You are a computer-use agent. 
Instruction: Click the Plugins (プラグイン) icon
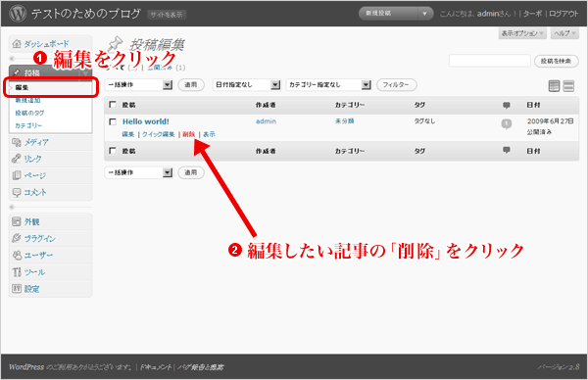point(17,238)
